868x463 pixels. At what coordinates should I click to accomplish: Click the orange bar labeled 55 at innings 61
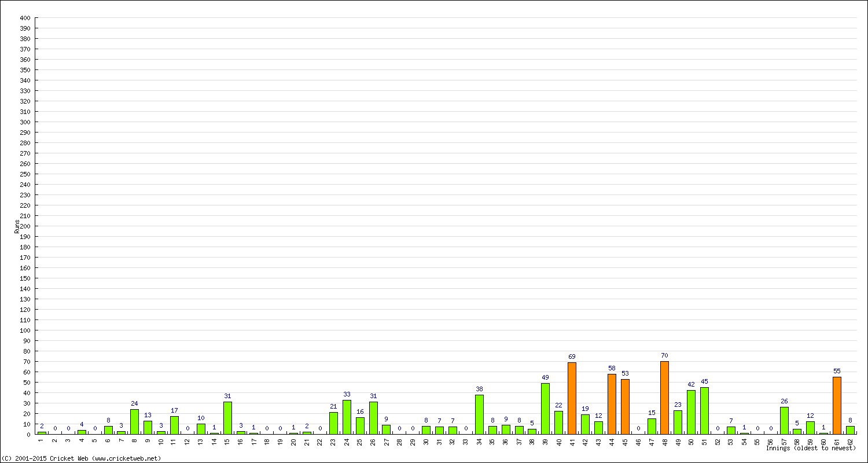click(837, 405)
